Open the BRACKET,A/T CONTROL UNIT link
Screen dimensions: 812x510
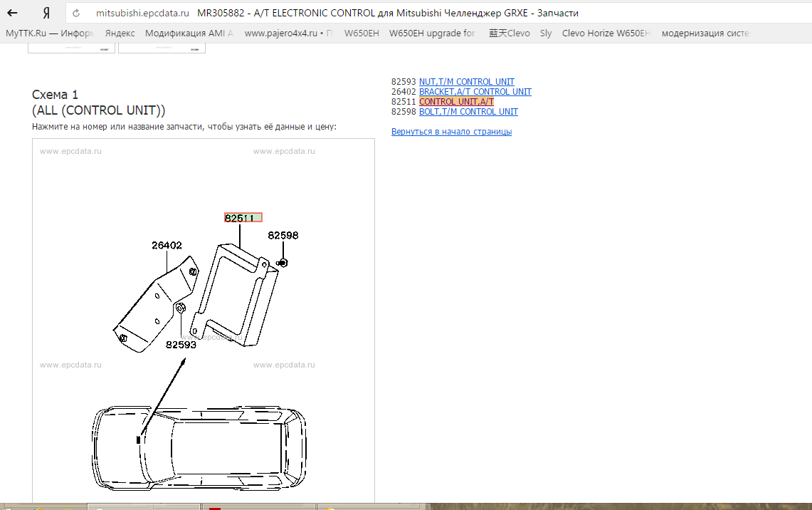pos(475,92)
